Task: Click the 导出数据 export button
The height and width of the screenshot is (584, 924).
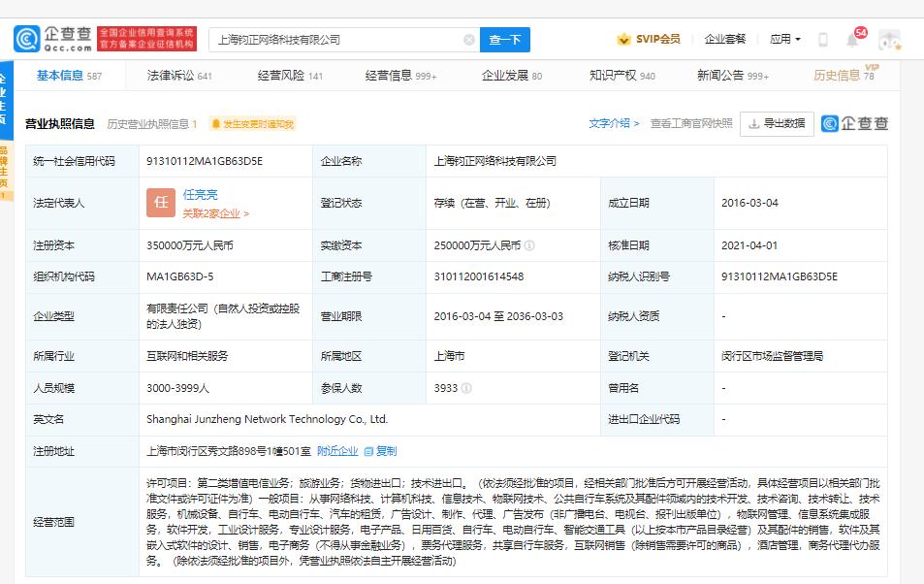Action: [777, 123]
